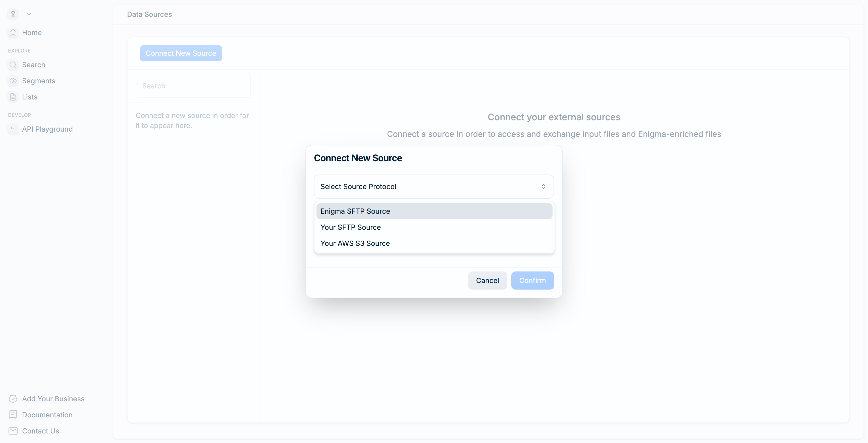Image resolution: width=868 pixels, height=443 pixels.
Task: Click the Lists document icon
Action: tap(13, 97)
